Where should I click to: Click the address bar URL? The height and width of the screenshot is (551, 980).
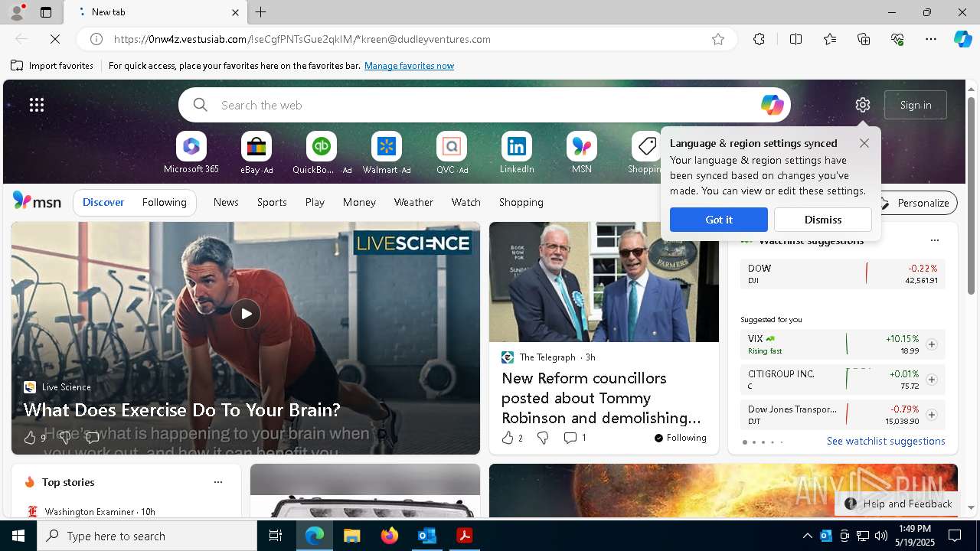point(302,39)
